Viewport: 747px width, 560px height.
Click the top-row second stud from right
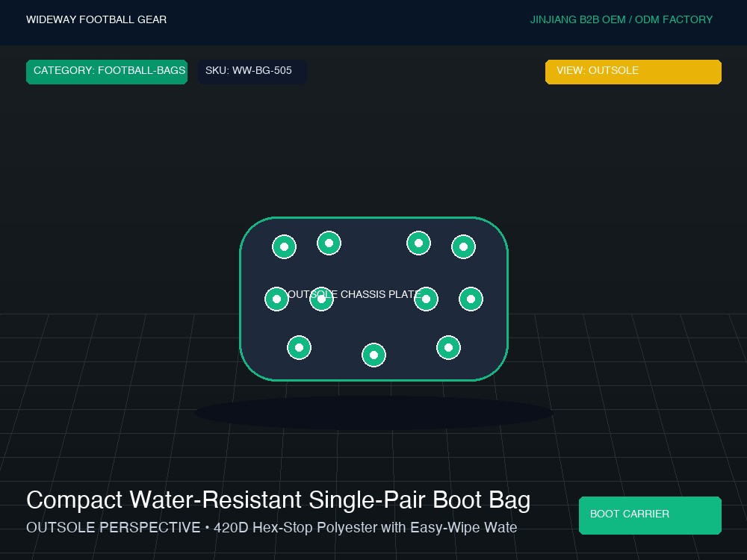pyautogui.click(x=419, y=243)
